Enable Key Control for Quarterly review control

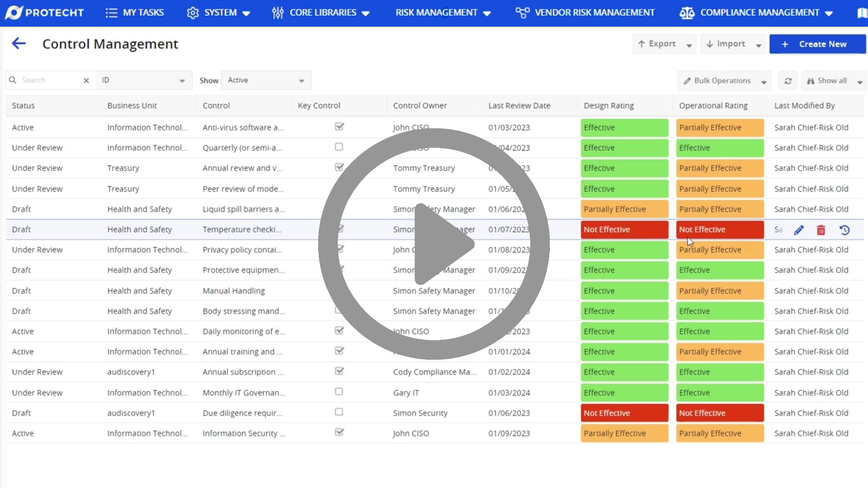point(339,147)
